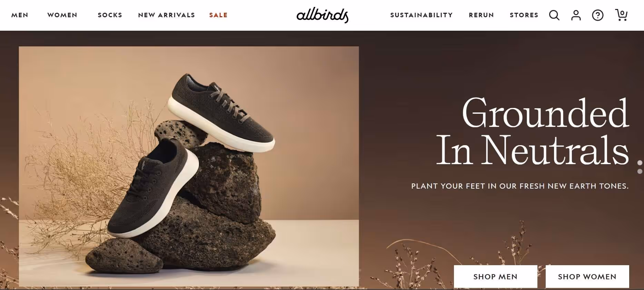The width and height of the screenshot is (644, 290).
Task: Open the Socks menu
Action: tap(110, 15)
